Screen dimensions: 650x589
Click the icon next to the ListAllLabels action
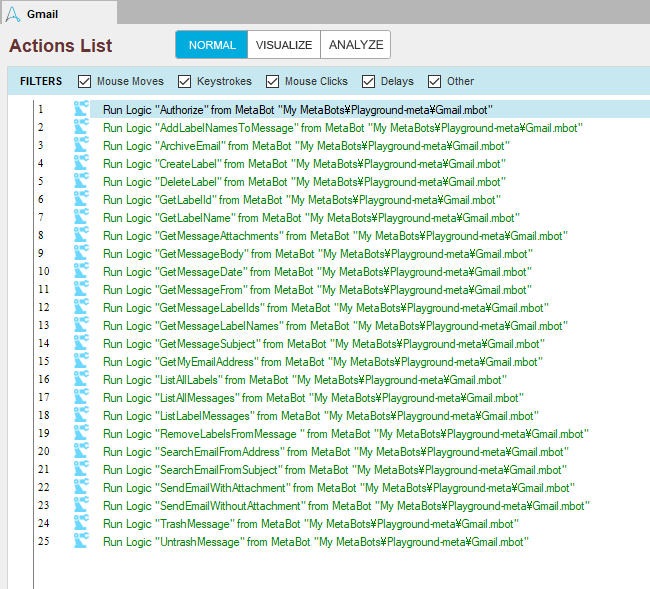click(x=81, y=379)
